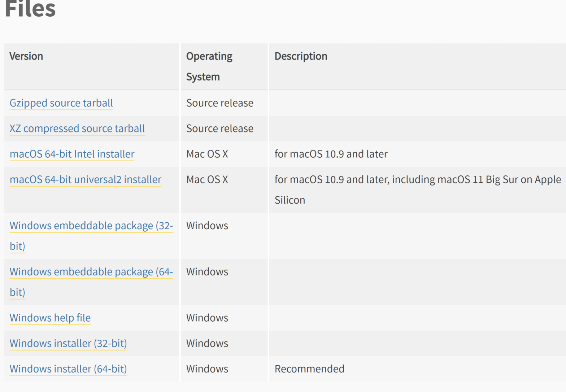Viewport: 566px width, 392px height.
Task: Click the Windows help file link
Action: pos(50,318)
